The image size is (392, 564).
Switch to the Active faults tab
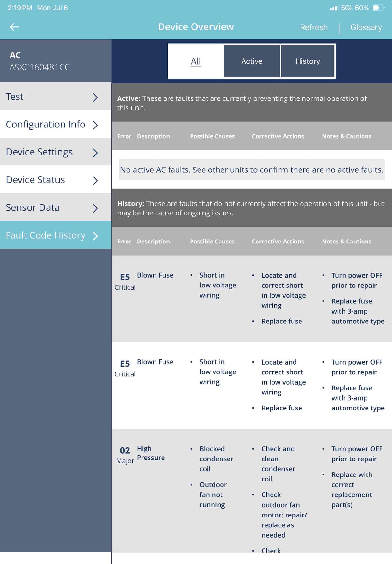[252, 61]
